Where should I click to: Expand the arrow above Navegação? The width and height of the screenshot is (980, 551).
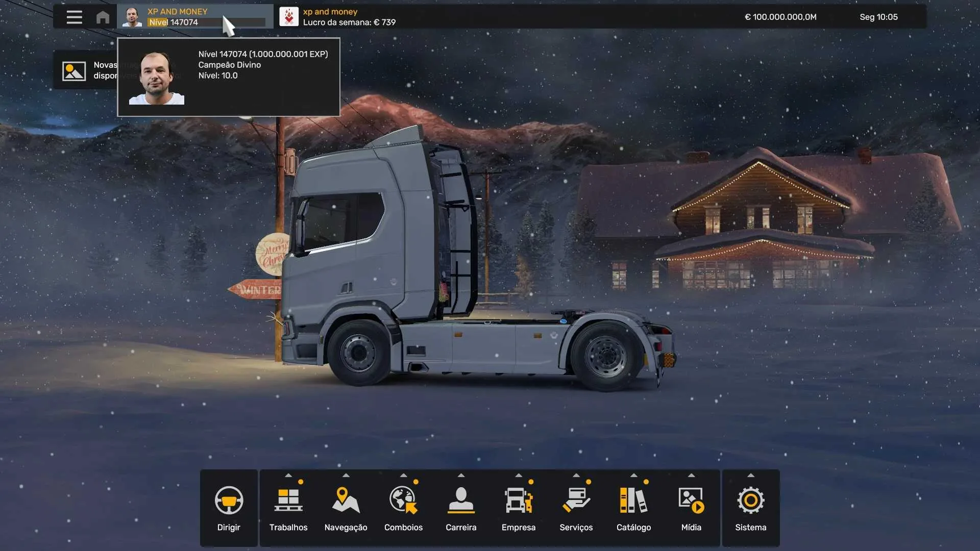346,475
